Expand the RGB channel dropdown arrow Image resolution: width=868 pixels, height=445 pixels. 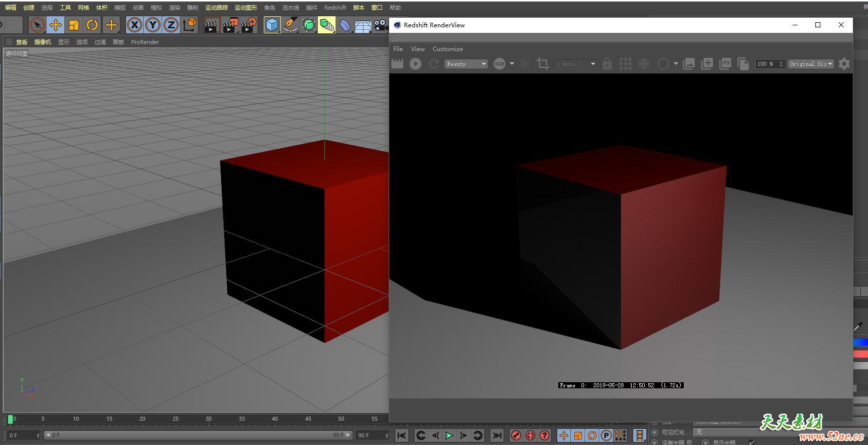tap(512, 64)
